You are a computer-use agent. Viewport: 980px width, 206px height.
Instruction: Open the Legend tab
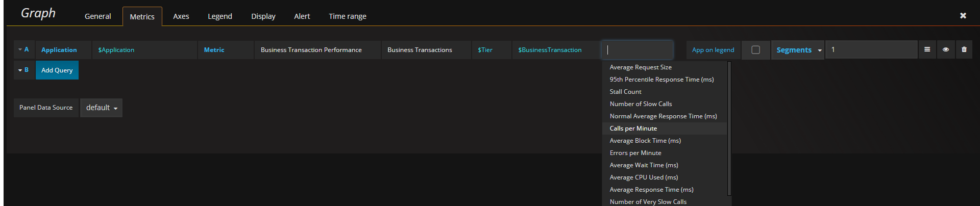click(220, 16)
